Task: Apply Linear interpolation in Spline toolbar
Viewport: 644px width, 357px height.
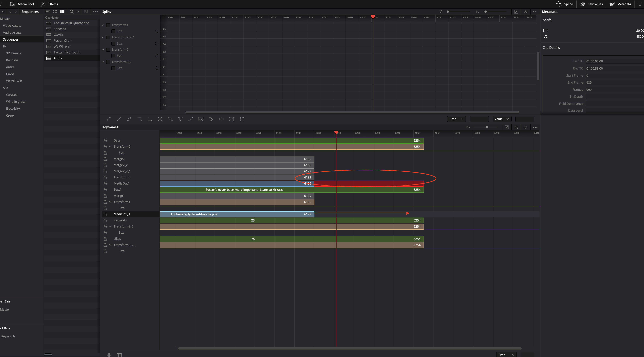Action: (119, 119)
